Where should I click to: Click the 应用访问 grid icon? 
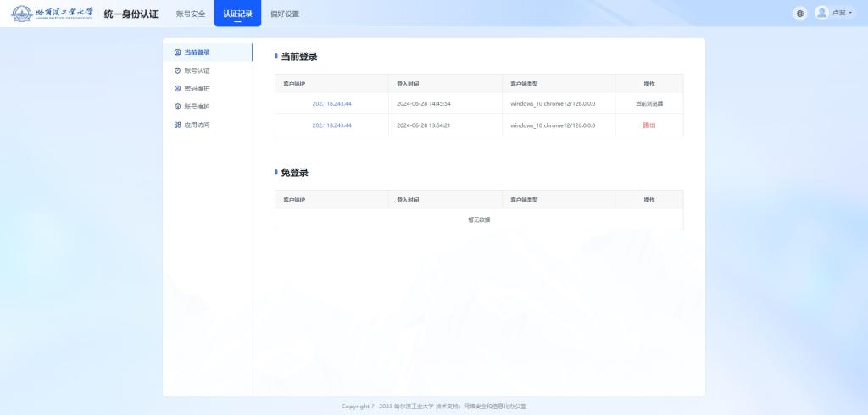(x=177, y=125)
